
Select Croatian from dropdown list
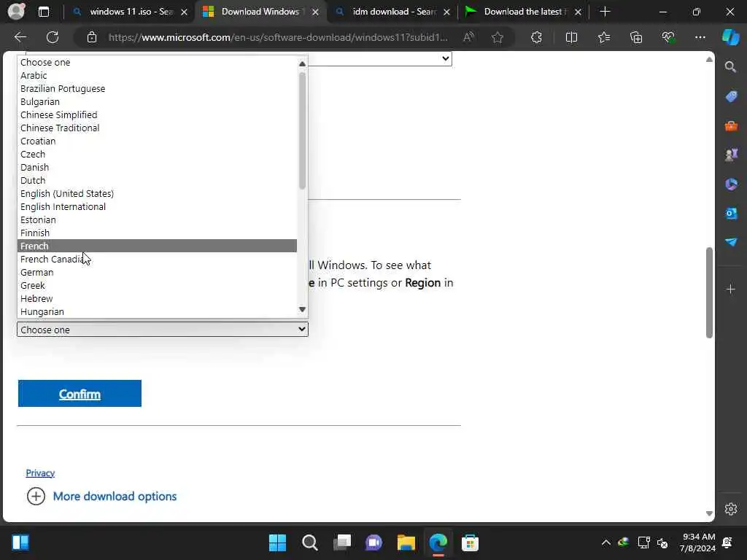158,141
